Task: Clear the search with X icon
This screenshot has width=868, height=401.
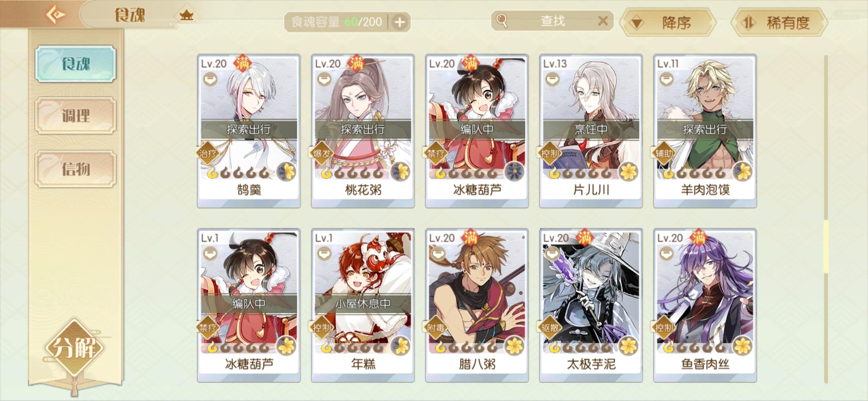Action: (x=603, y=21)
